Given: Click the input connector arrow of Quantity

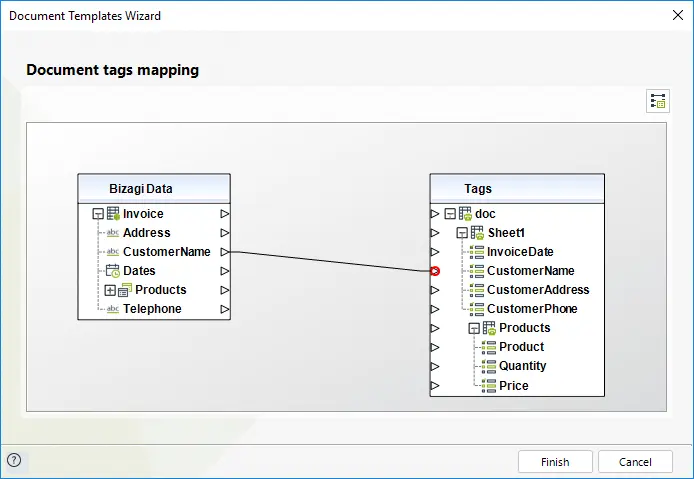Looking at the screenshot, I should coord(435,366).
